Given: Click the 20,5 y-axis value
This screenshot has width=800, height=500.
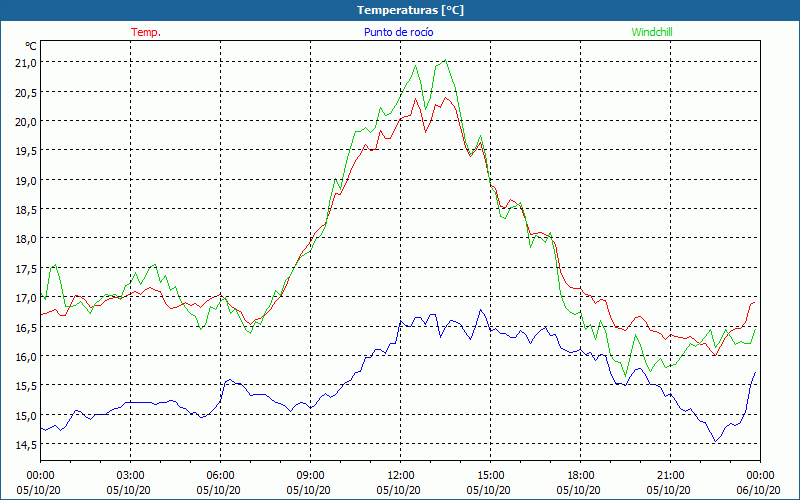Looking at the screenshot, I should point(27,92).
